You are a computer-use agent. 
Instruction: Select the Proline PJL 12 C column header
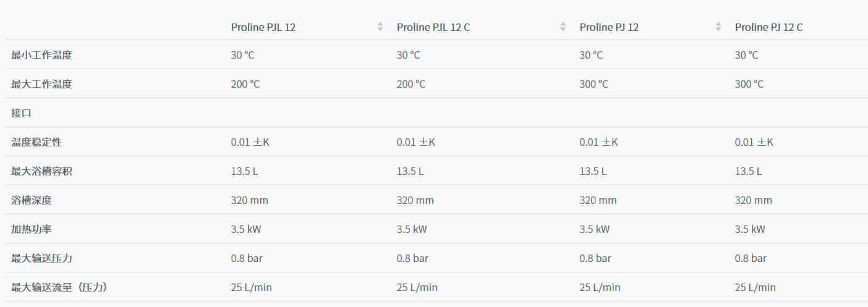pyautogui.click(x=433, y=27)
